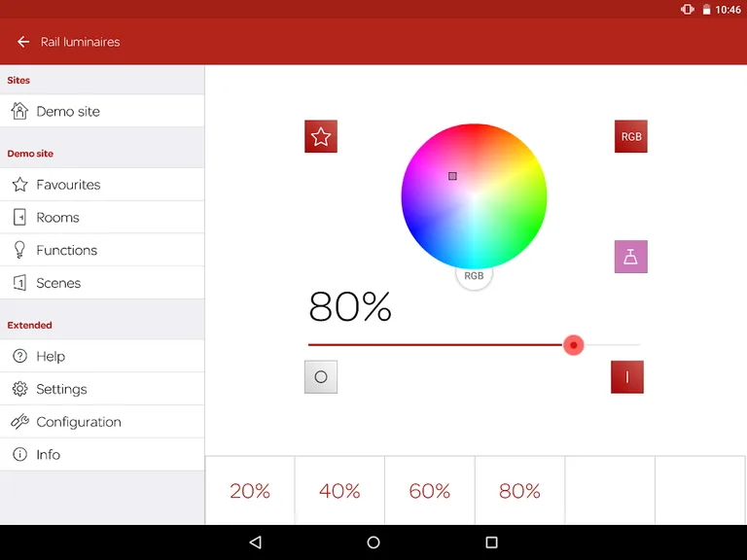Click the gear icon next to Settings
This screenshot has height=560, width=747.
click(19, 389)
